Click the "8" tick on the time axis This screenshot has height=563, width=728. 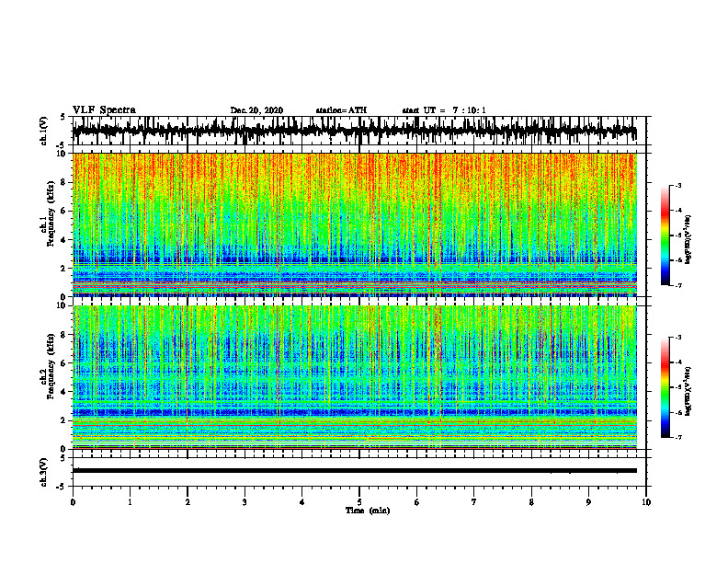point(531,502)
